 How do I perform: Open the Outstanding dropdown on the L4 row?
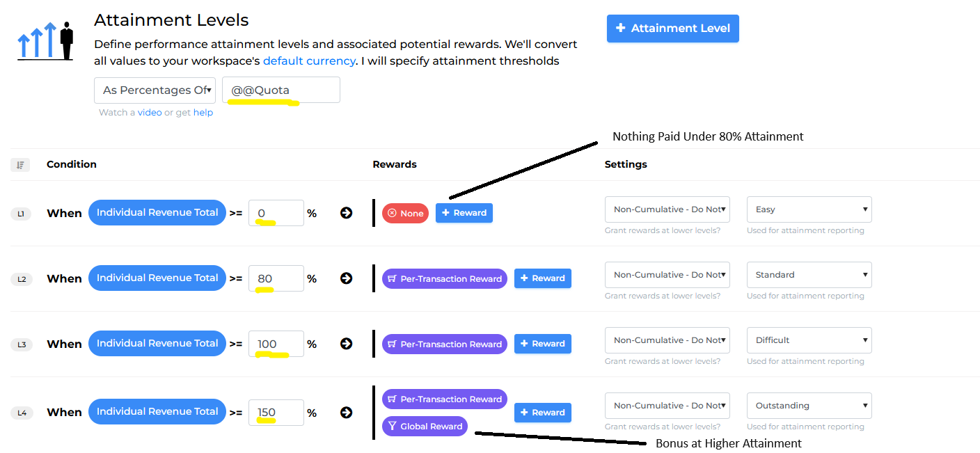[809, 405]
